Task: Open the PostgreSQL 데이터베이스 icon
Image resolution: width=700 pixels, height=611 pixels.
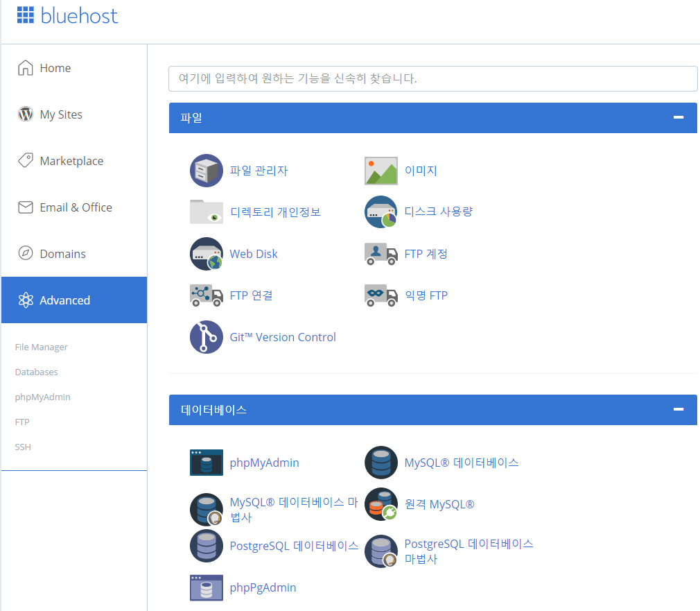Action: 207,546
